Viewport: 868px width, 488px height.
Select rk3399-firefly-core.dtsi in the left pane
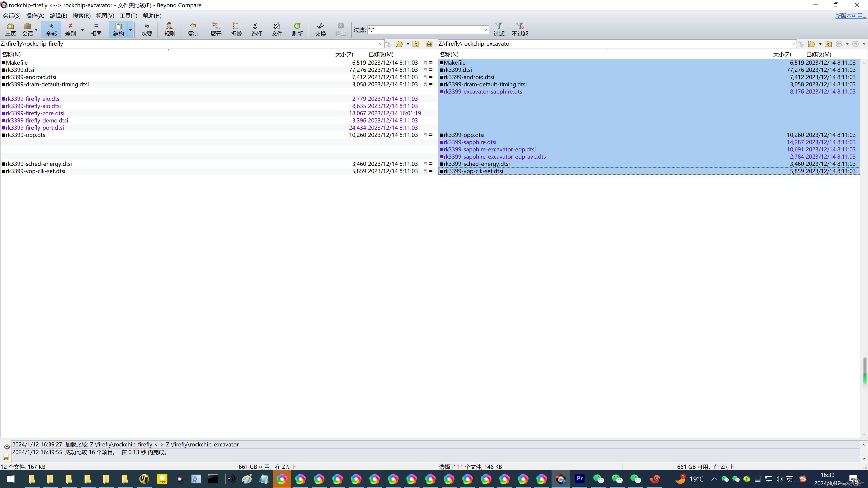pos(35,113)
